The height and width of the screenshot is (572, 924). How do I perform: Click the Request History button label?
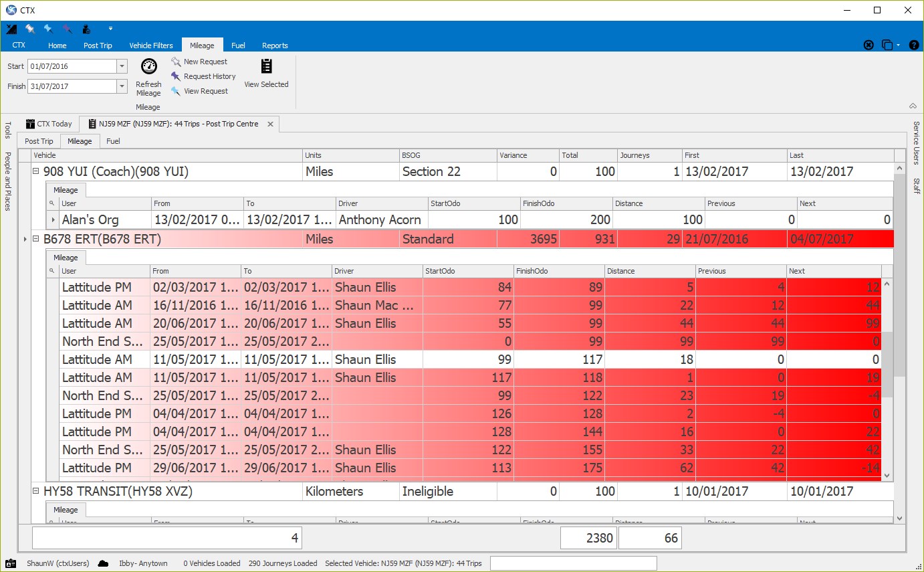[210, 76]
